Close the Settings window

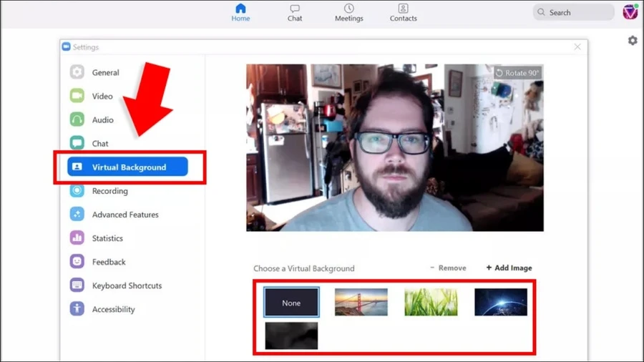coord(577,47)
